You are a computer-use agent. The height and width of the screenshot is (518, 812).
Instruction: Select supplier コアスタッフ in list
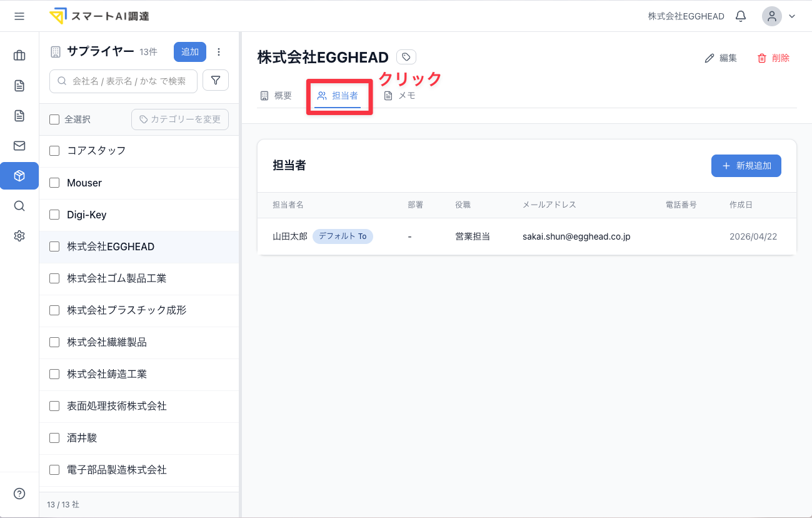point(96,151)
